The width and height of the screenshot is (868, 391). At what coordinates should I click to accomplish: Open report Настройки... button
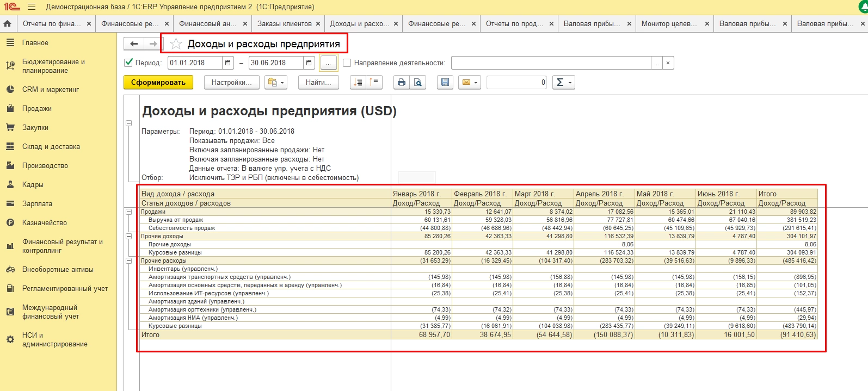point(231,82)
